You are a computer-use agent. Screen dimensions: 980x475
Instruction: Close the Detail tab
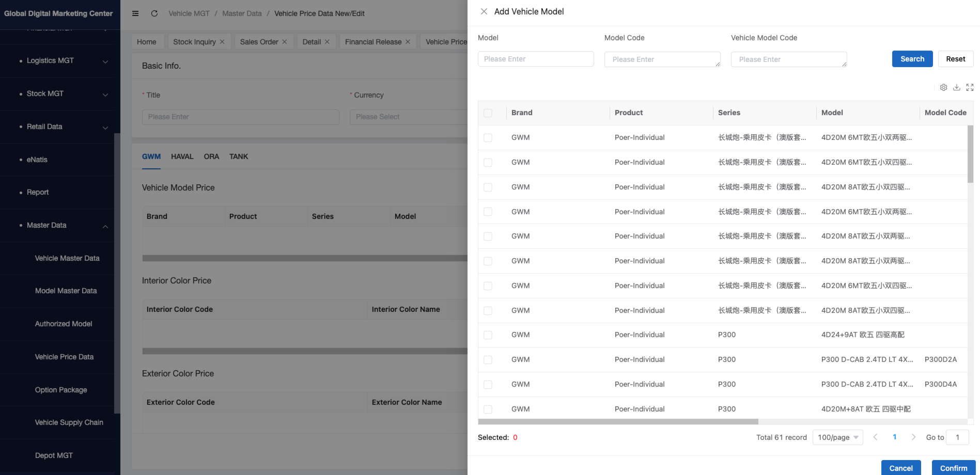coord(327,42)
